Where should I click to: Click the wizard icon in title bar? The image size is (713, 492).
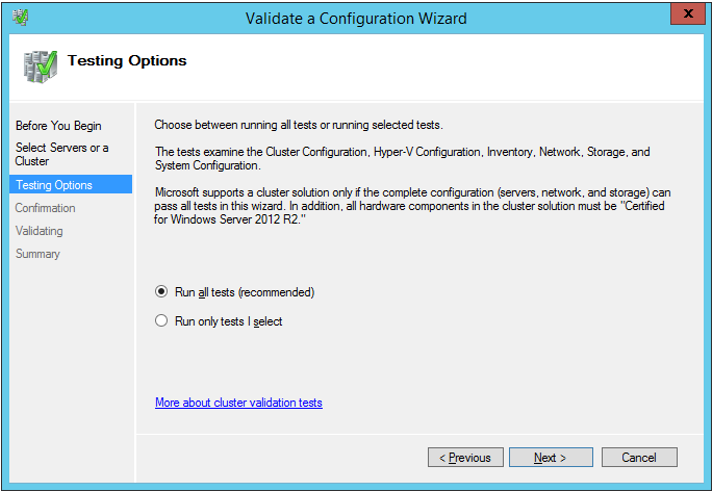20,17
